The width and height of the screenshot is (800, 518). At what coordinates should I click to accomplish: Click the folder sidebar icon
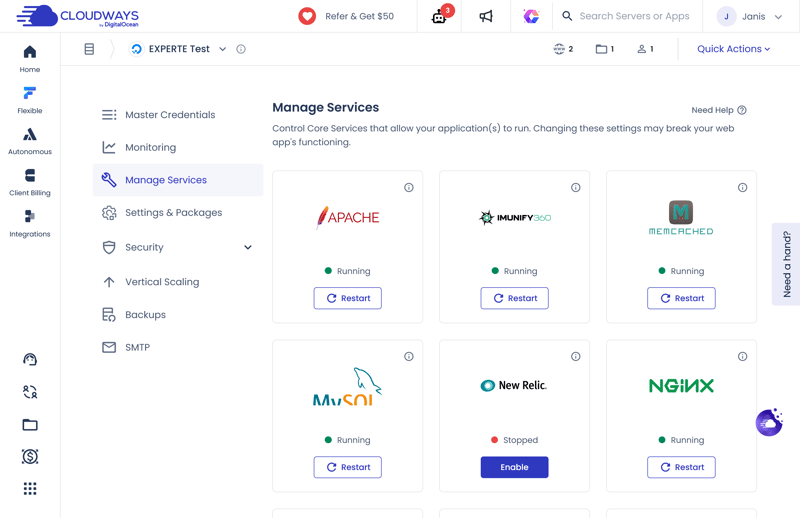[30, 425]
